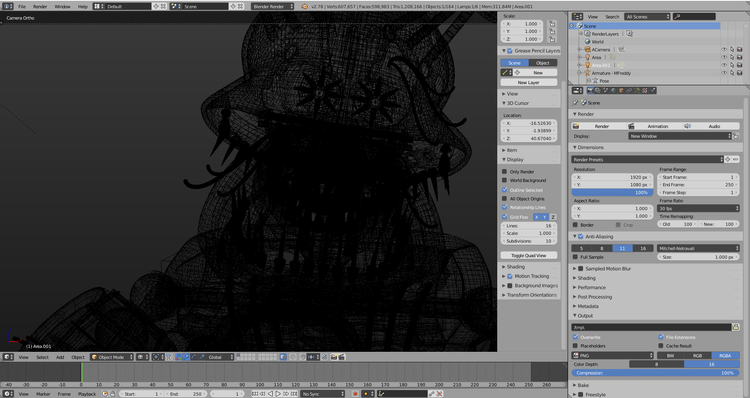Select the Physics properties tab icon
Image resolution: width=750 pixels, height=398 pixels.
(x=652, y=90)
